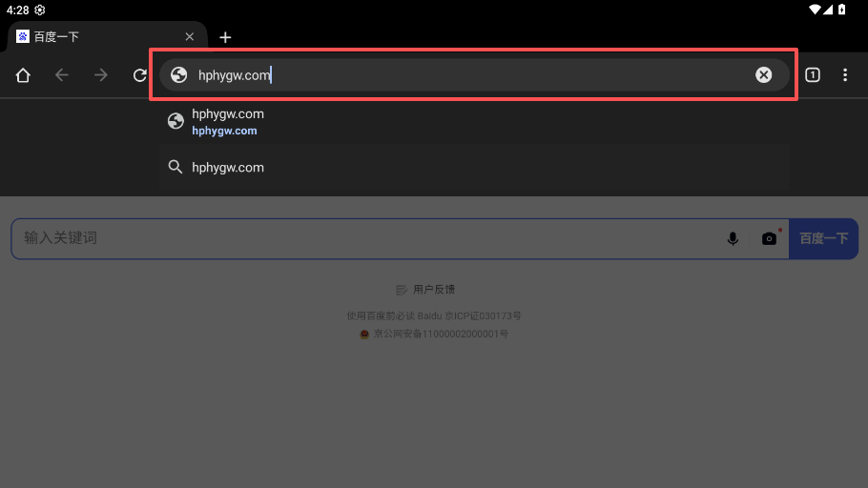Select the 百度一下 browser tab
Screen dimensions: 868x488
click(x=95, y=37)
